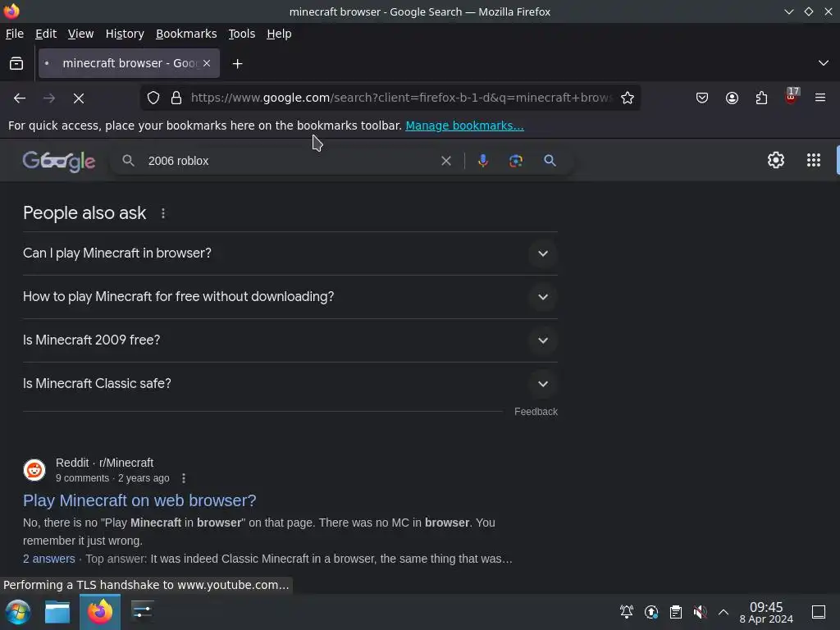Open Reddit r/Minecraft source label
840x630 pixels.
click(104, 463)
